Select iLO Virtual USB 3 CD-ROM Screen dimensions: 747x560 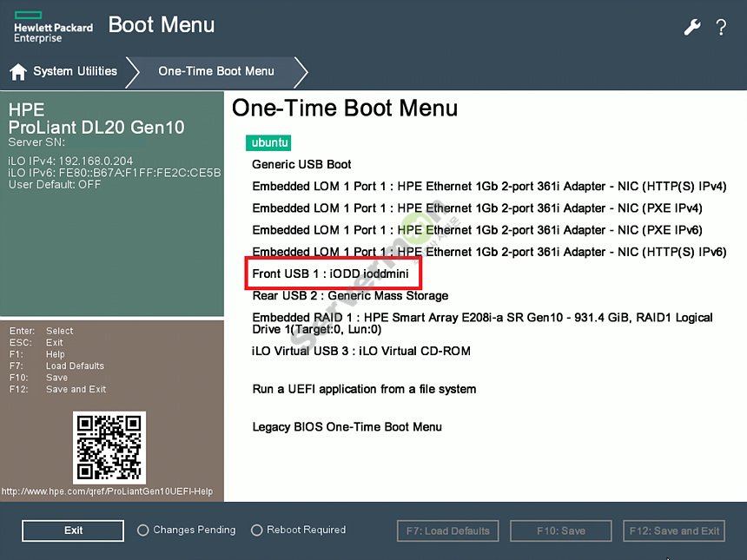point(361,351)
